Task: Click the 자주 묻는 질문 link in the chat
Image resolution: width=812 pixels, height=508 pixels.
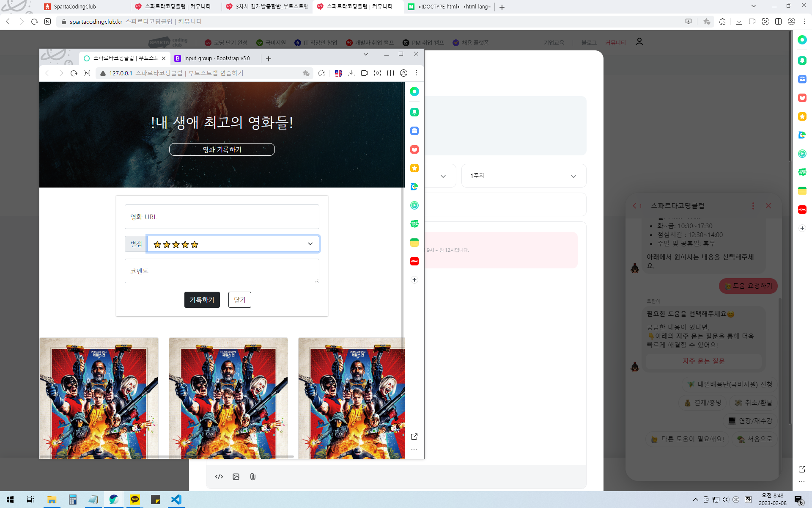Action: coord(704,361)
